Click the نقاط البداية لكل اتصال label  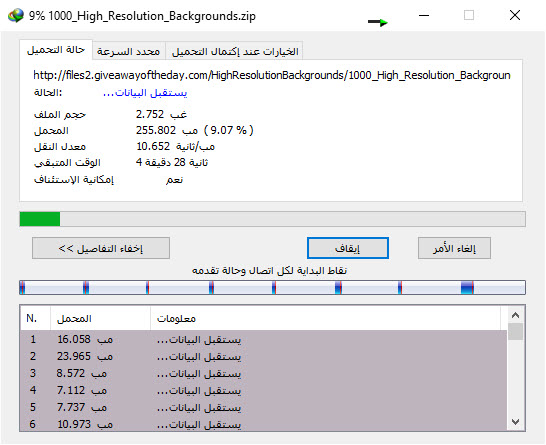click(269, 270)
